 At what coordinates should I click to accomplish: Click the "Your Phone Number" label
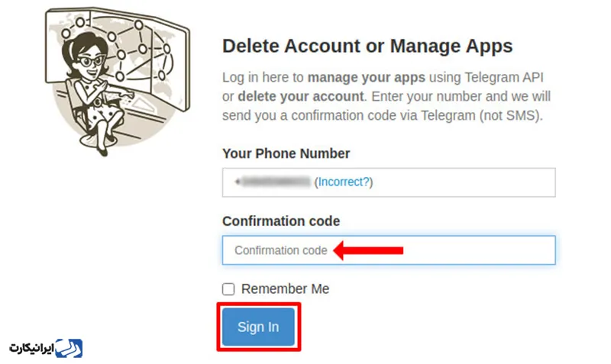click(286, 153)
